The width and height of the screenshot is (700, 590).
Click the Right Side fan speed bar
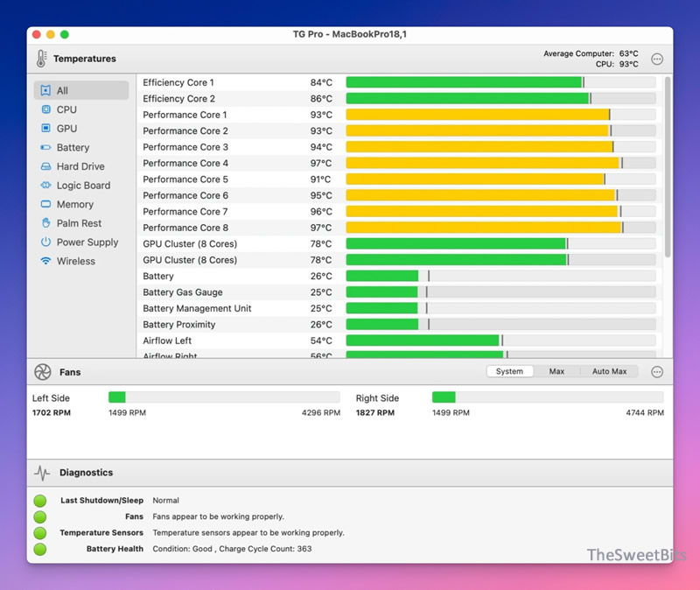[x=548, y=397]
